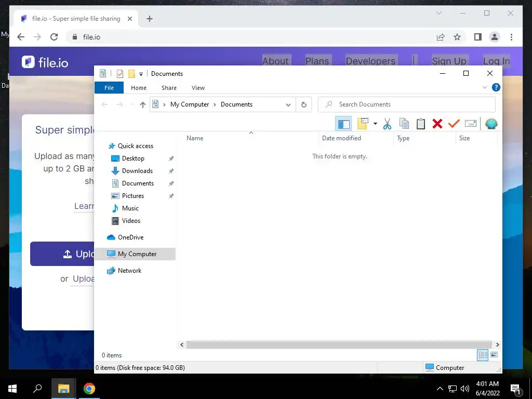Select Quick access in navigation pane

[135, 146]
